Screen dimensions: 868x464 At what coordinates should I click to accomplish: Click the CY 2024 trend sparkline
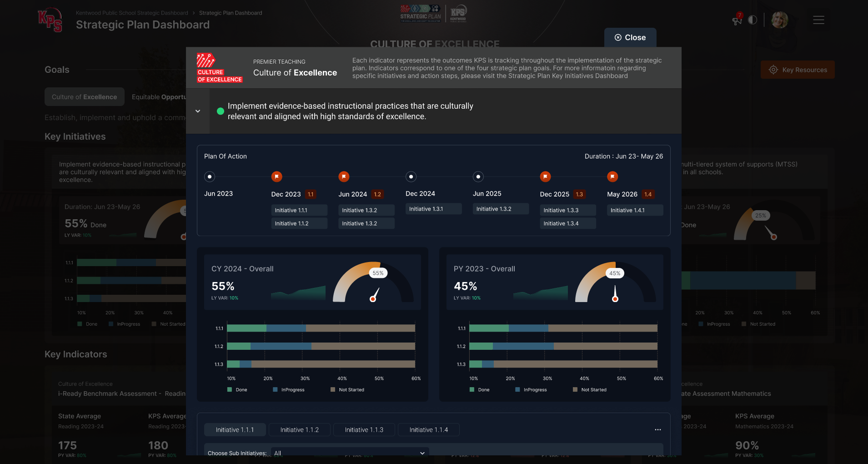(298, 293)
